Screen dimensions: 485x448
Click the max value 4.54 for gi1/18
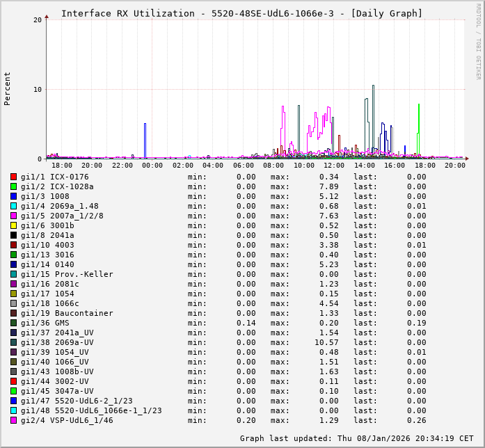click(329, 303)
